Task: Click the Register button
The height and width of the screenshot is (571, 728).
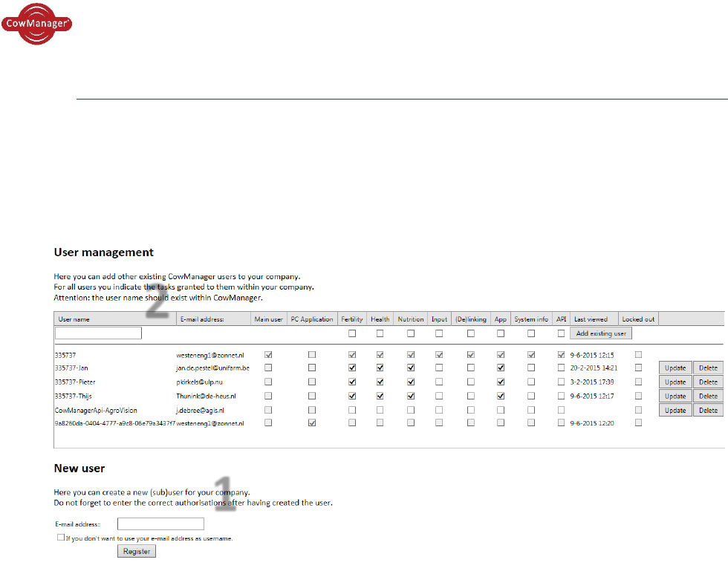Action: pyautogui.click(x=137, y=552)
